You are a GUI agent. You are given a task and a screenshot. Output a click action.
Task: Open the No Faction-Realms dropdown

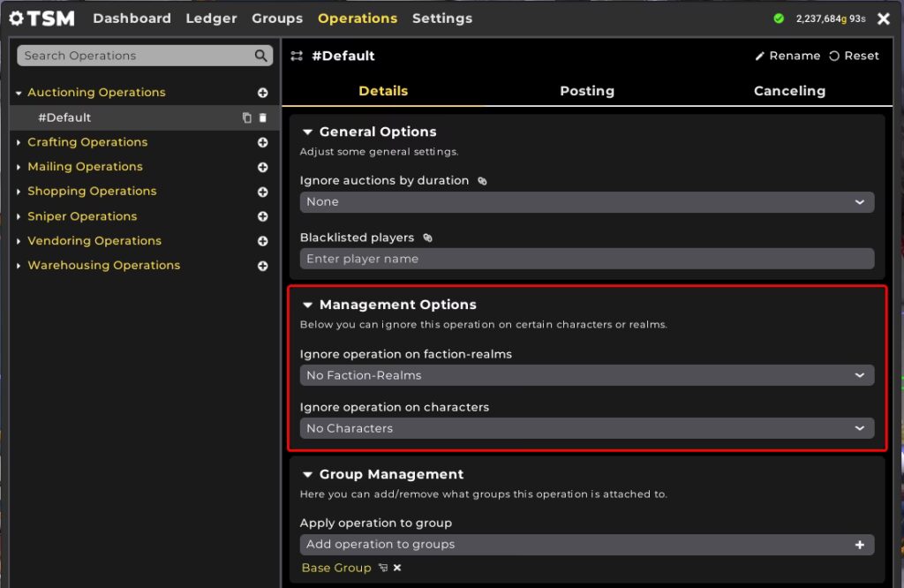(x=586, y=375)
